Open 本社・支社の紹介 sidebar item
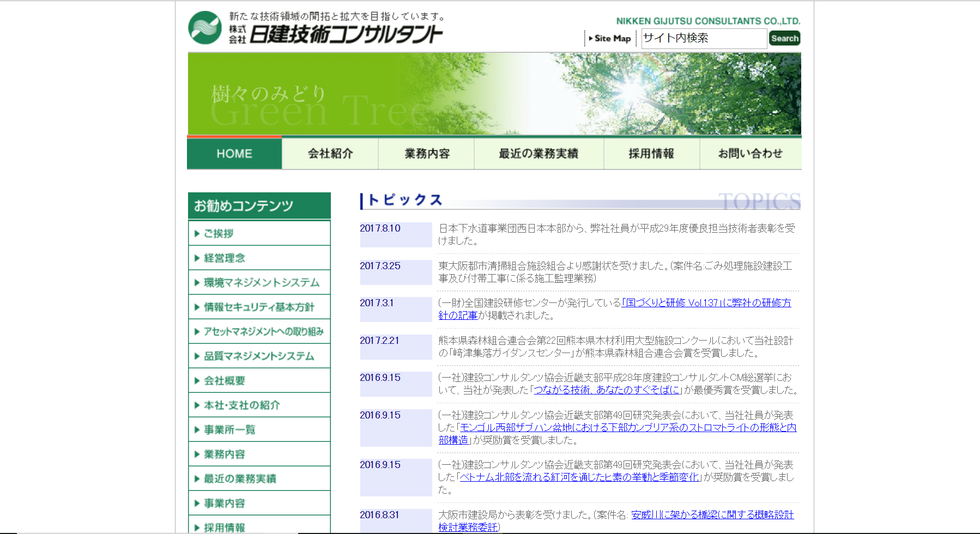This screenshot has height=534, width=980. click(x=259, y=405)
